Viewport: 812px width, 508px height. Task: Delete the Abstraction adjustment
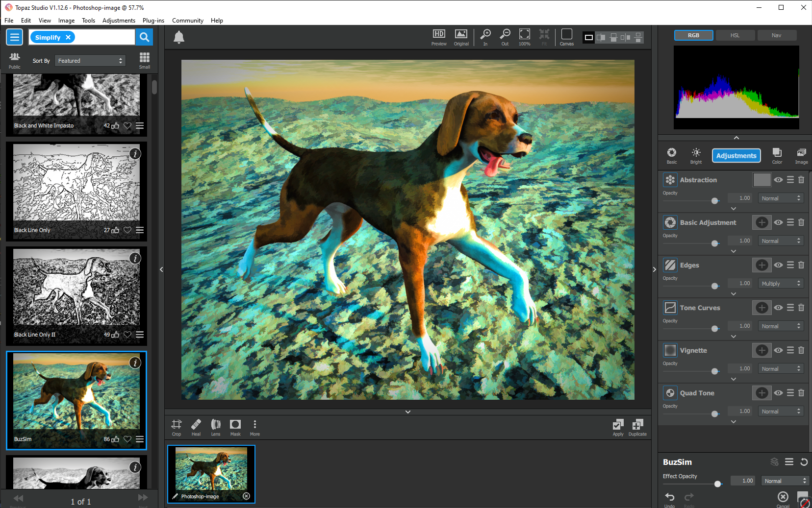801,180
